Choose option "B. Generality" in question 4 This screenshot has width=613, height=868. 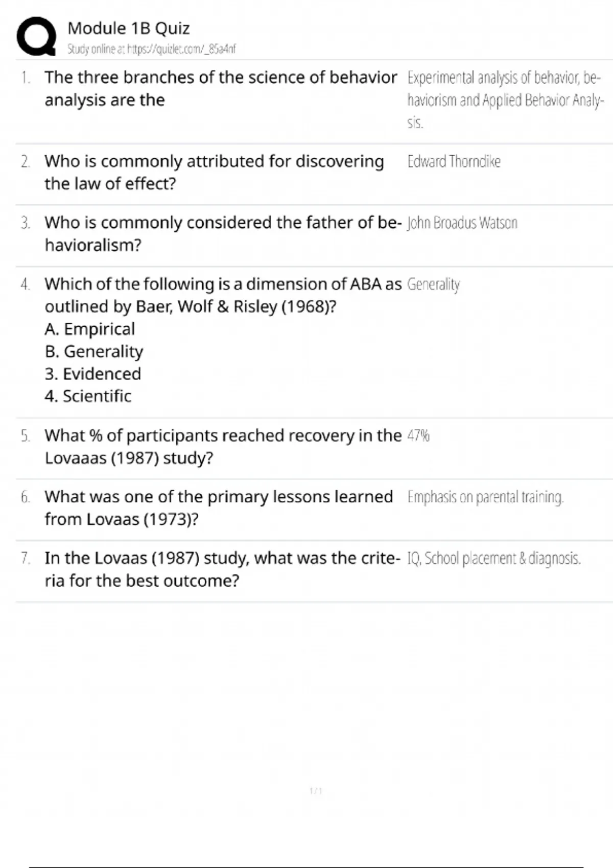pos(94,351)
